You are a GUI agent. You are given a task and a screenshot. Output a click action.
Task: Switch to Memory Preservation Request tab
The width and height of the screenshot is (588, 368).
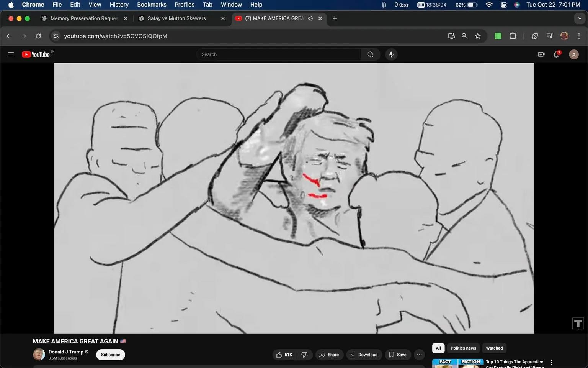(x=84, y=18)
